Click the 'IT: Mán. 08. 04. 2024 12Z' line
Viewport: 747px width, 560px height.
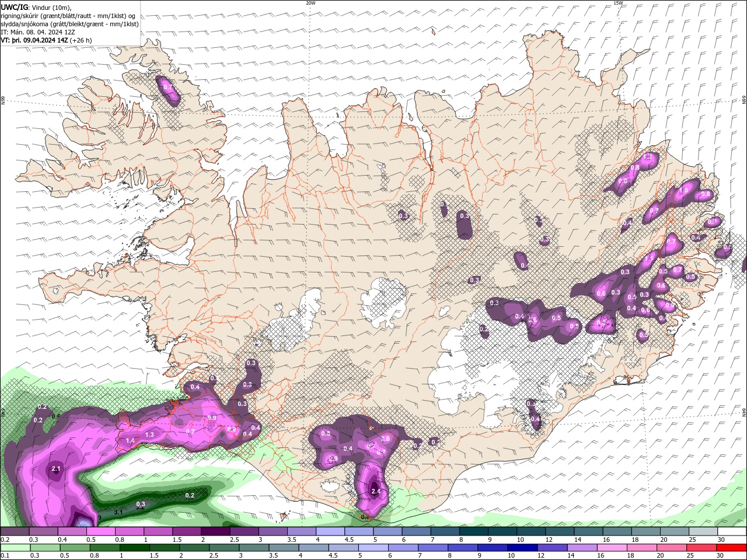[37, 32]
